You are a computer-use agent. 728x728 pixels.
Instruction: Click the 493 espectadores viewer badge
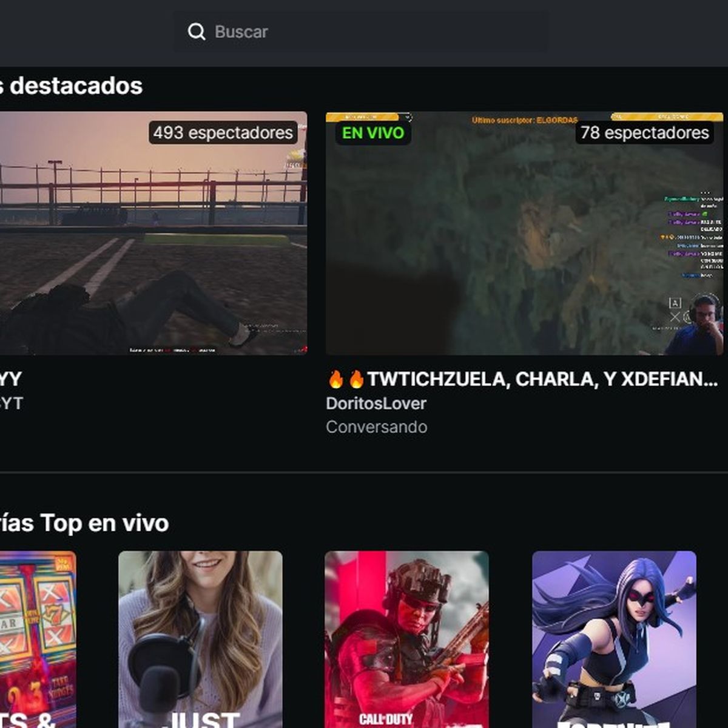click(x=222, y=133)
